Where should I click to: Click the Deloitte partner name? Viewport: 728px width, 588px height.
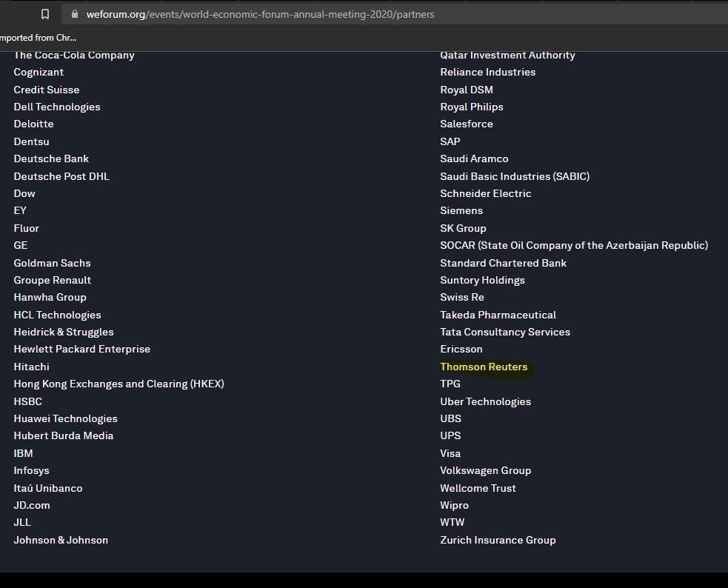33,124
